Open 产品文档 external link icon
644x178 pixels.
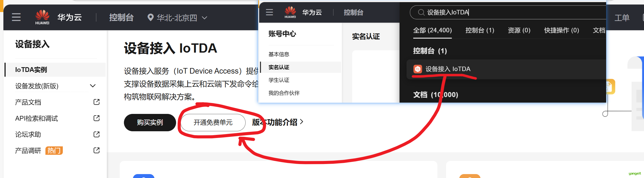click(x=96, y=102)
